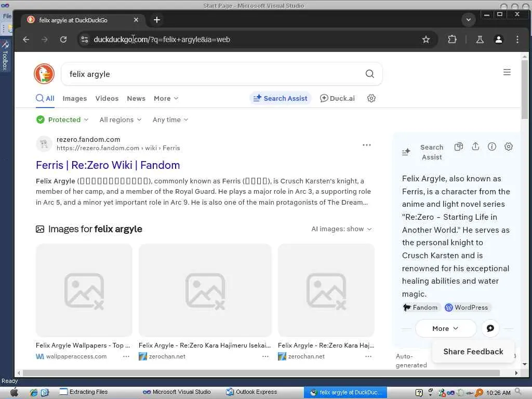The image size is (532, 399).
Task: Open the Chrome labs flask icon
Action: [x=480, y=39]
